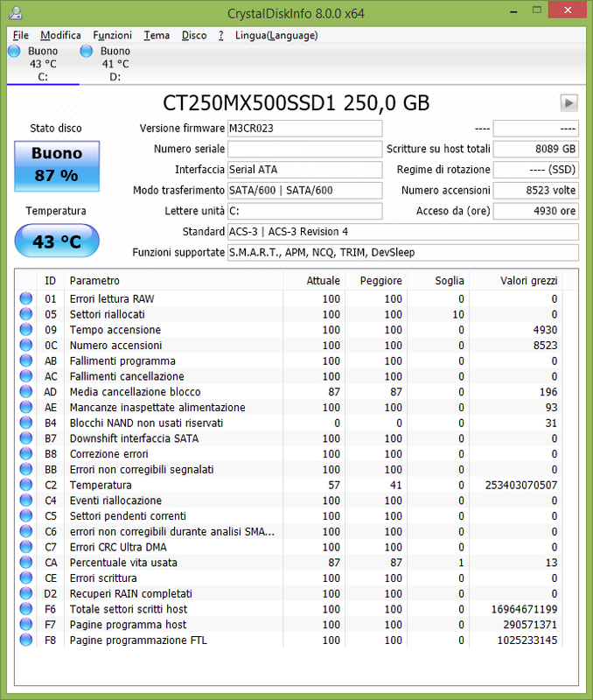593x700 pixels.
Task: Click the next disk arrow button
Action: 569,102
